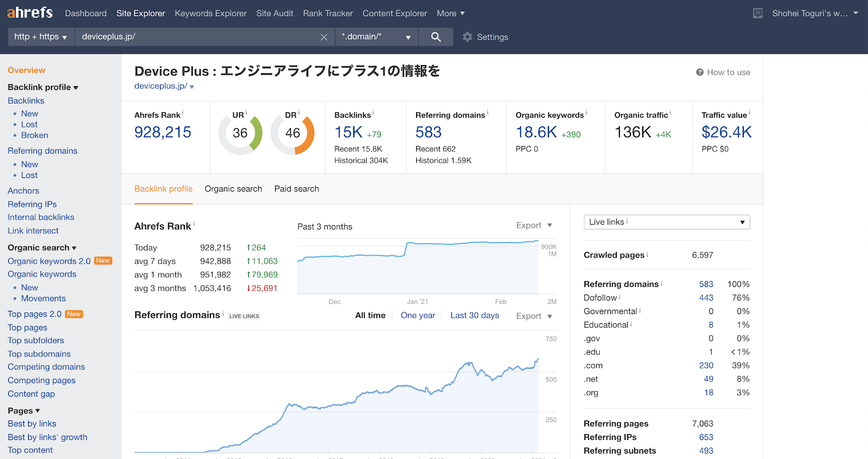Open the http + https protocol dropdown

(41, 37)
